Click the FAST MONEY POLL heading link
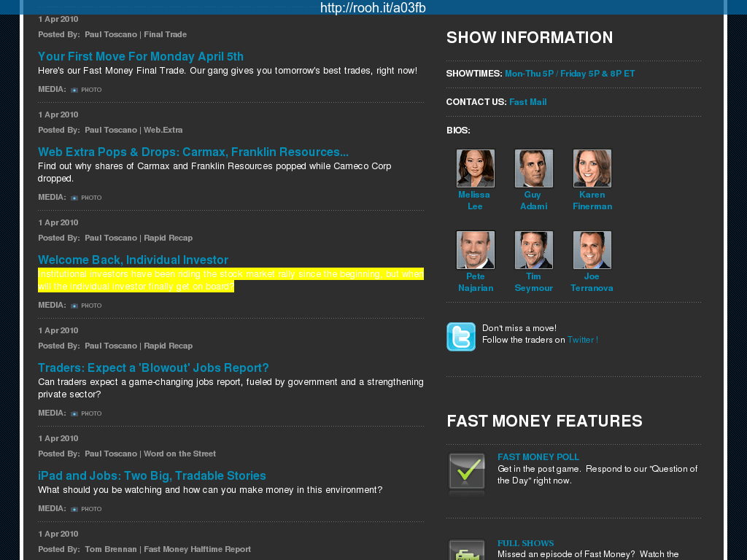The height and width of the screenshot is (560, 747). [538, 457]
